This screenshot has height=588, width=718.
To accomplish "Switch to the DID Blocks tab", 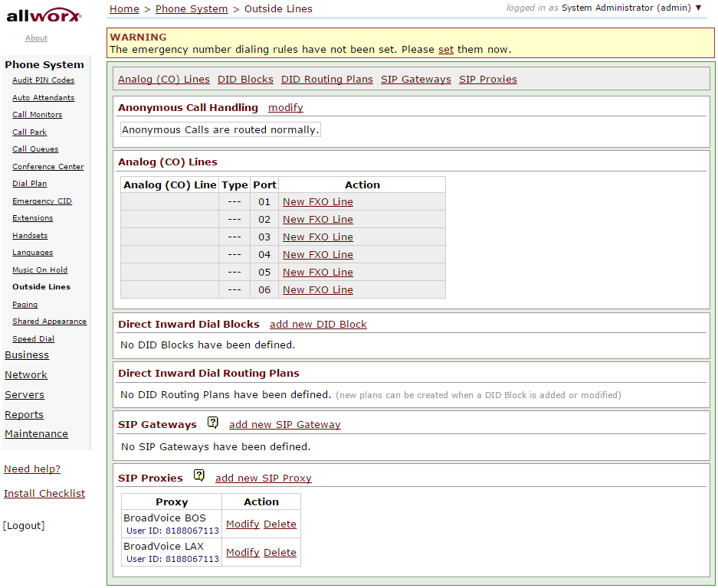I will (x=244, y=79).
